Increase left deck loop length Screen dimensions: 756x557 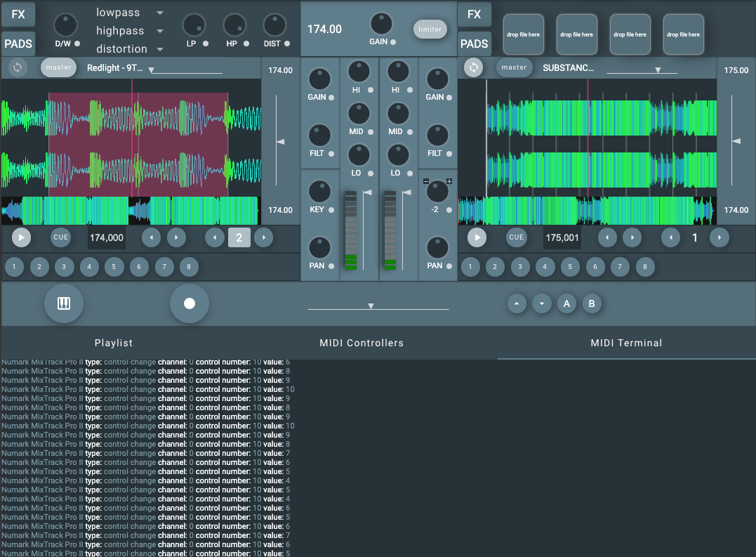pyautogui.click(x=264, y=237)
